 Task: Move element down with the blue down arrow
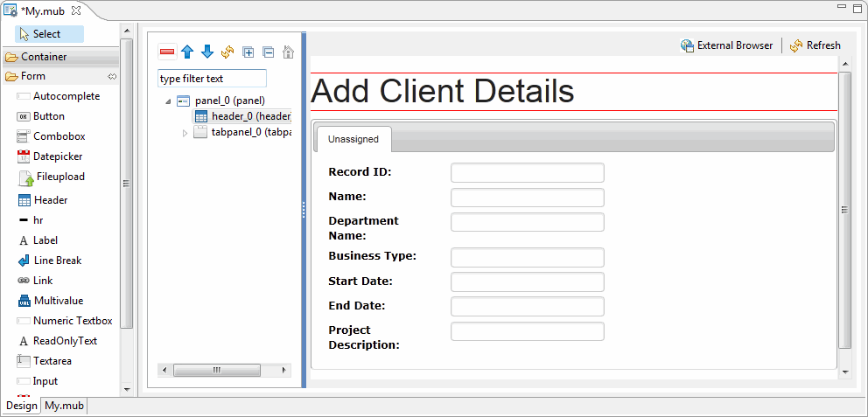point(207,52)
